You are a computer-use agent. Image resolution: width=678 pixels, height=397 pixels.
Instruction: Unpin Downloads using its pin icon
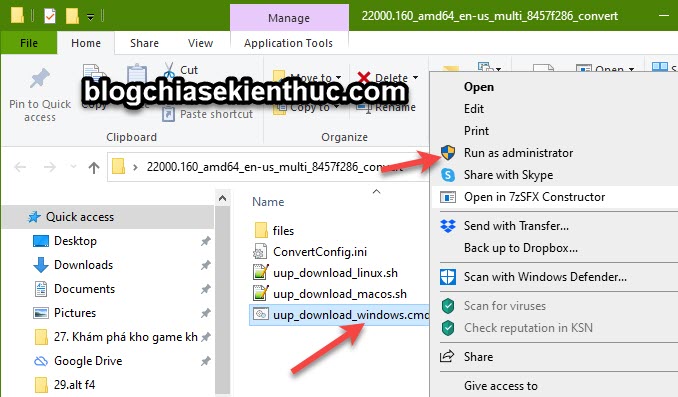206,265
